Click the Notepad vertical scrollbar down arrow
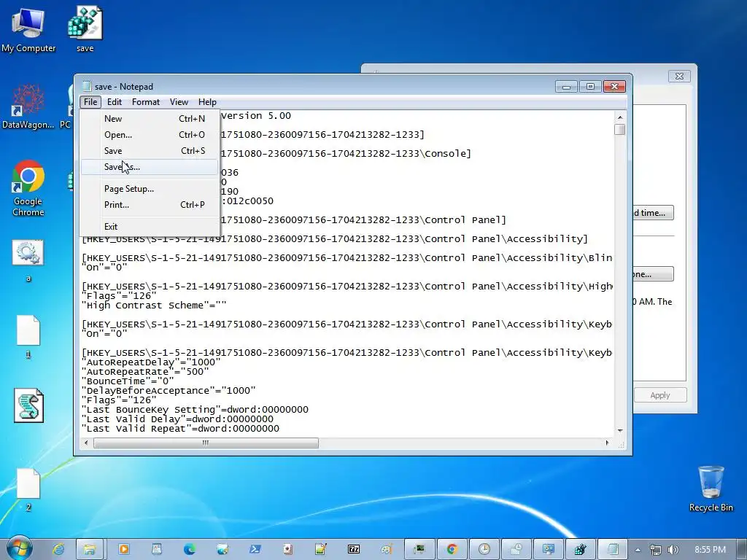The width and height of the screenshot is (747, 560). tap(620, 430)
